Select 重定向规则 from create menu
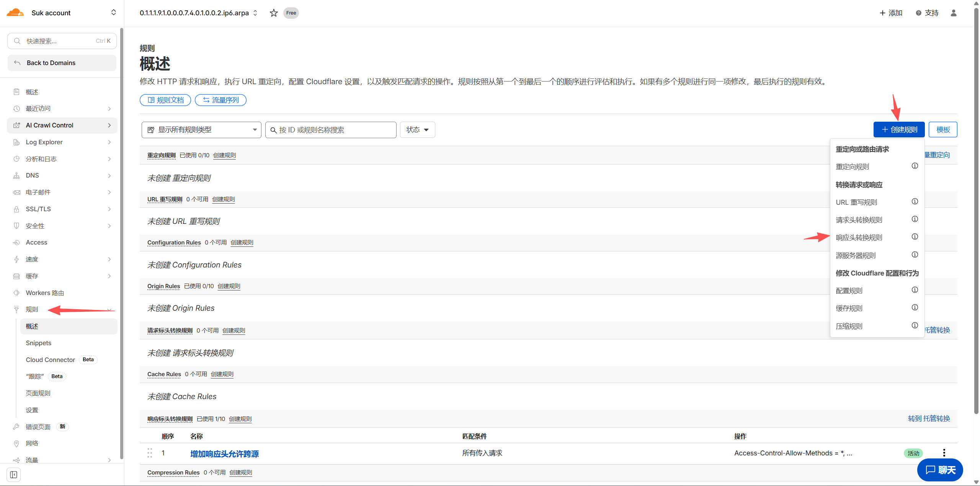980x486 pixels. coord(853,167)
